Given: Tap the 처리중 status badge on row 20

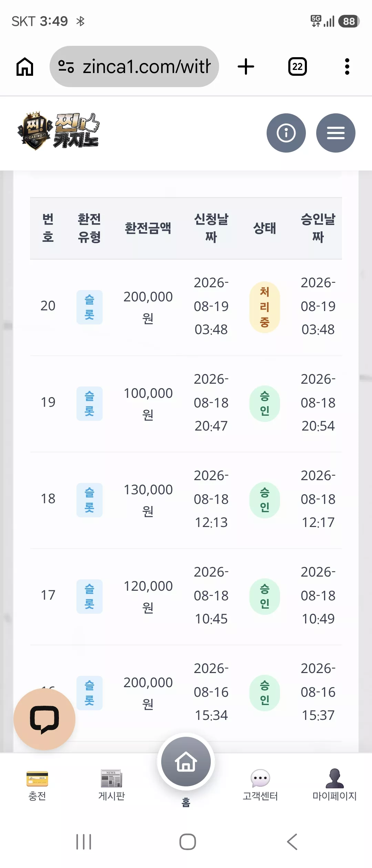Looking at the screenshot, I should click(x=265, y=307).
